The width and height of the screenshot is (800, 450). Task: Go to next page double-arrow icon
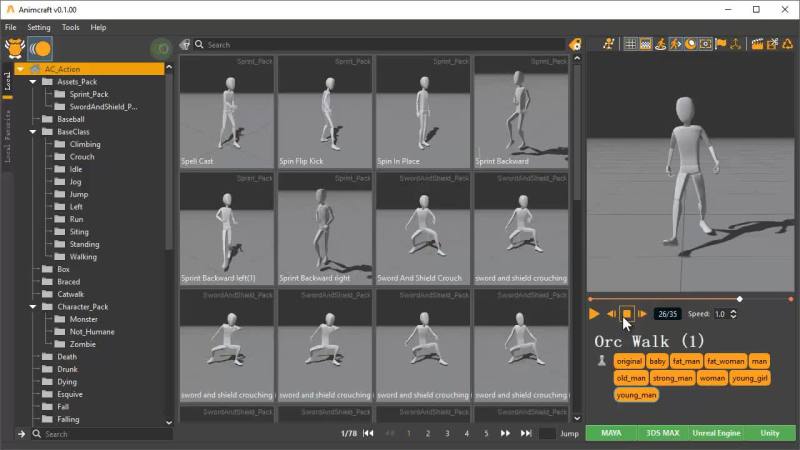pyautogui.click(x=505, y=433)
